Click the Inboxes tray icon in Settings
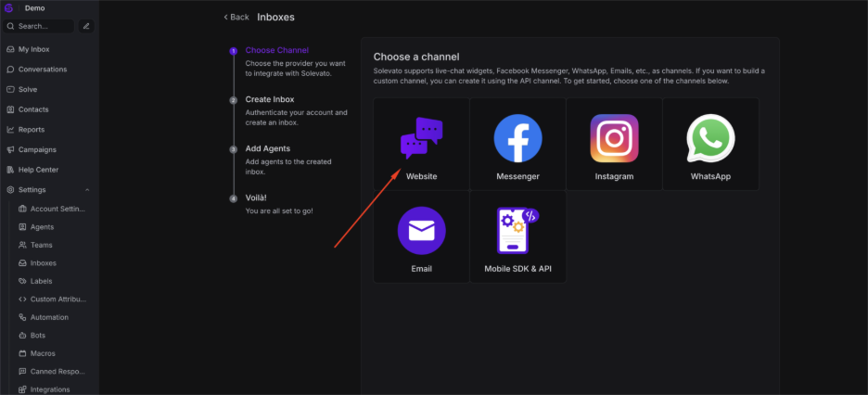Viewport: 868px width, 395px height. pos(22,262)
